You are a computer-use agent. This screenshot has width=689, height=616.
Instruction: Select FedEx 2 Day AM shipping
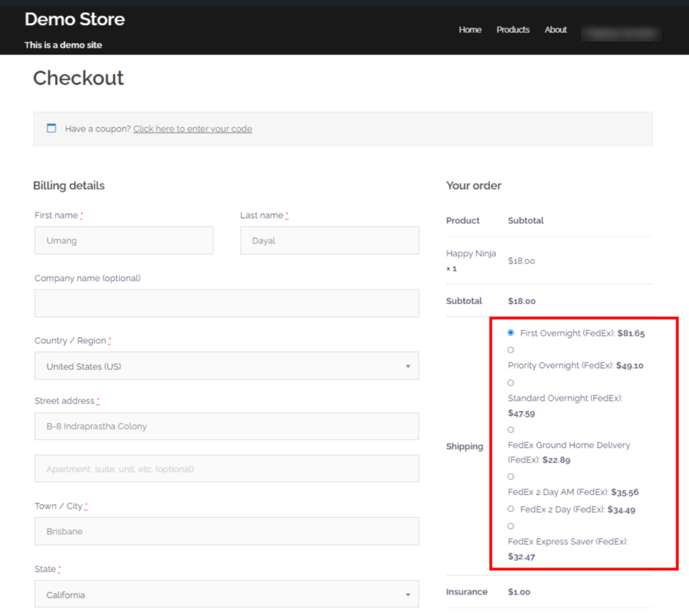click(x=510, y=475)
